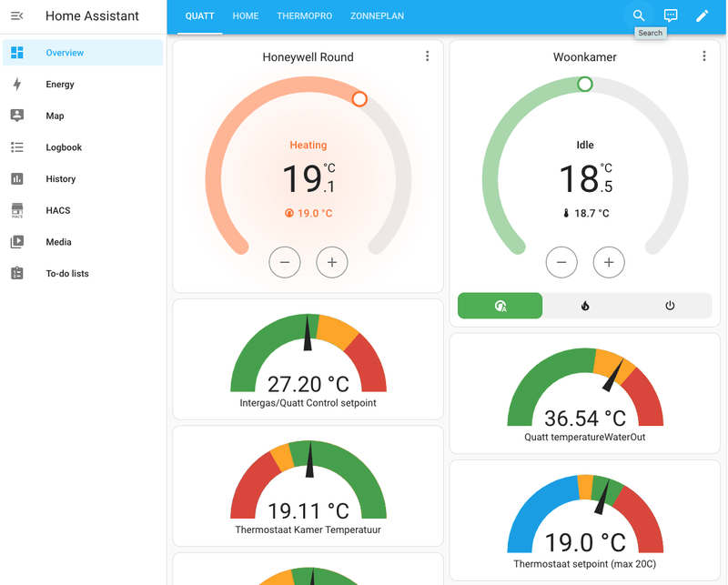Open the Woonkamer three-dot menu

click(x=703, y=56)
